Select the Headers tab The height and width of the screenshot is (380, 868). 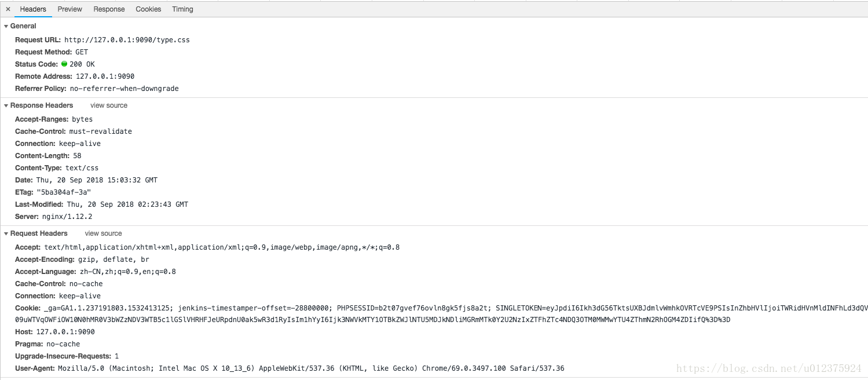[33, 9]
